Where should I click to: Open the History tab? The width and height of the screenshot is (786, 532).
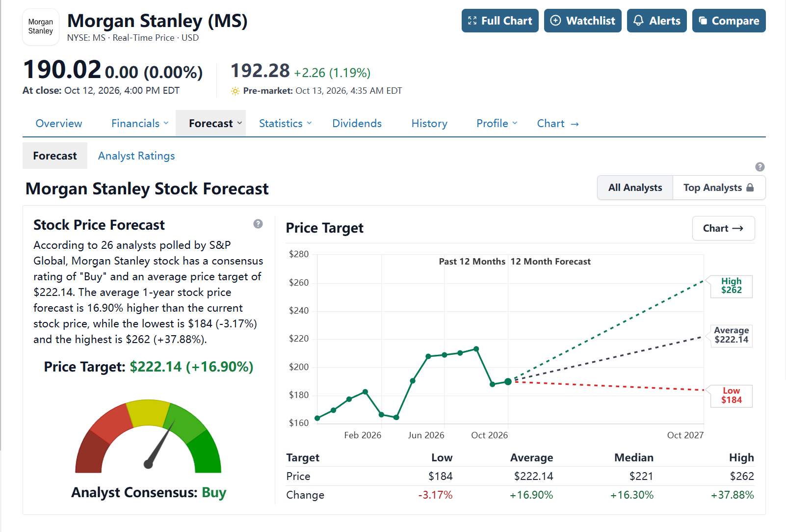point(429,123)
